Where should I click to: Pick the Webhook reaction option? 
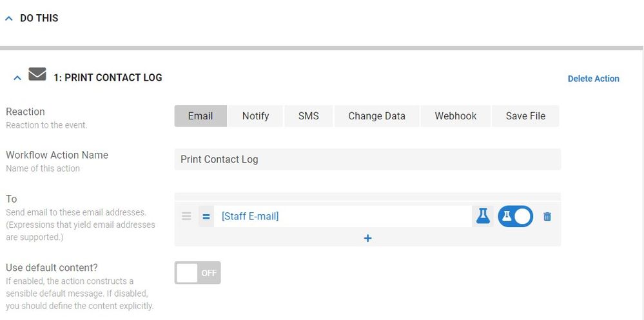pos(456,116)
